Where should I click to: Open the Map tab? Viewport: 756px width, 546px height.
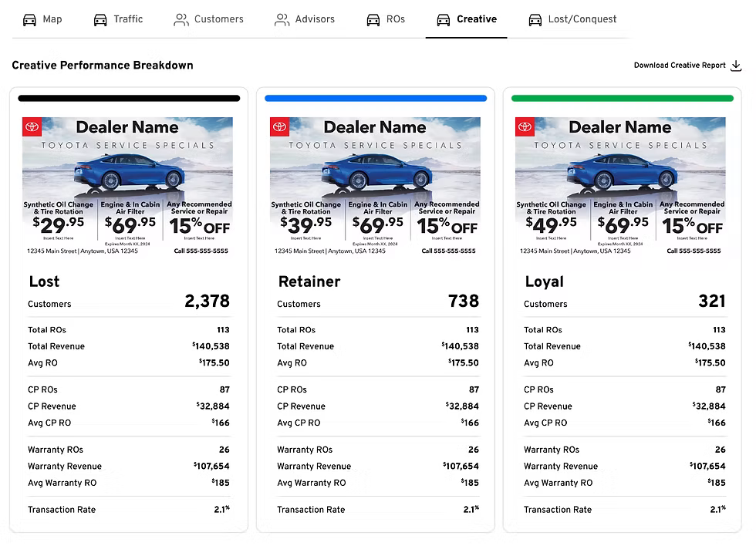(42, 19)
